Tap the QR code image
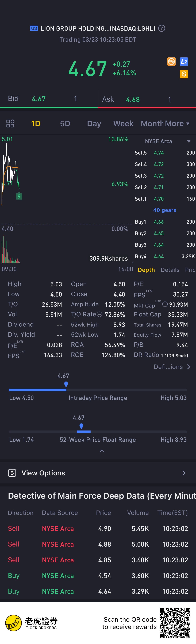Screen dimensions: 196x644 coord(175,623)
